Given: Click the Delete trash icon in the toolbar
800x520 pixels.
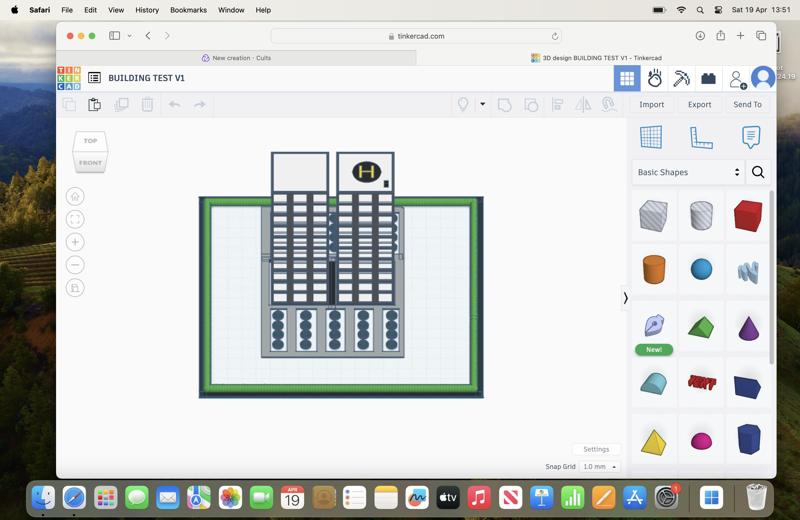Looking at the screenshot, I should (147, 105).
